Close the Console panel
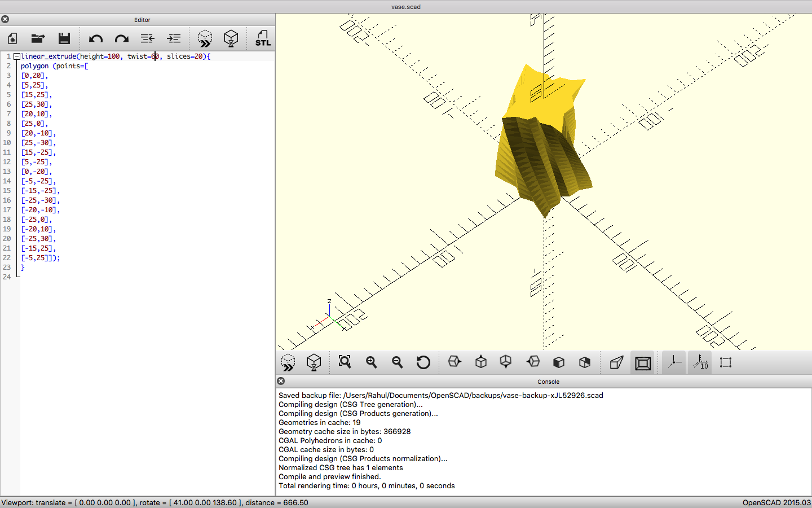812x508 pixels. pyautogui.click(x=281, y=381)
